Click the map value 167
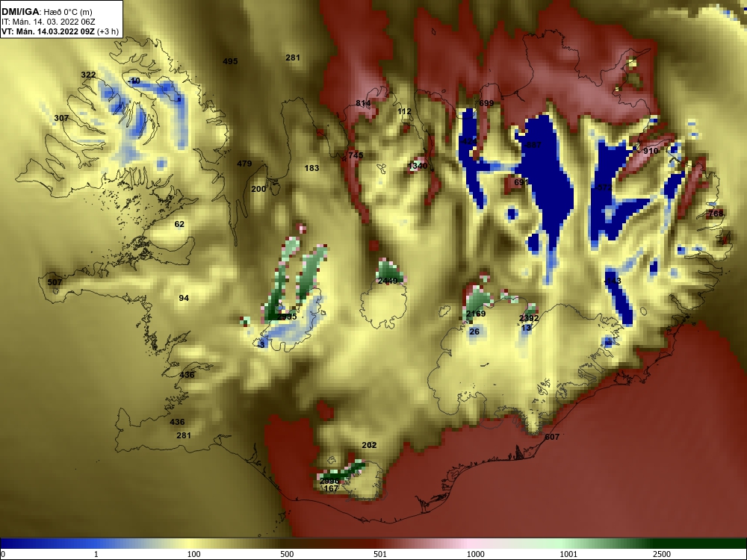Image resolution: width=747 pixels, height=560 pixels. [x=331, y=489]
